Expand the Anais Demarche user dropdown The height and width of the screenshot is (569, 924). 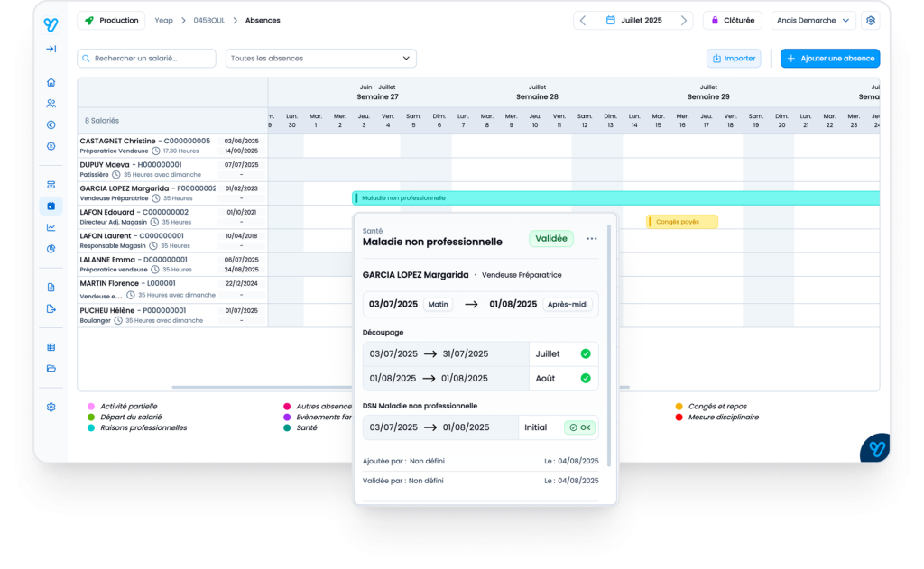click(813, 20)
